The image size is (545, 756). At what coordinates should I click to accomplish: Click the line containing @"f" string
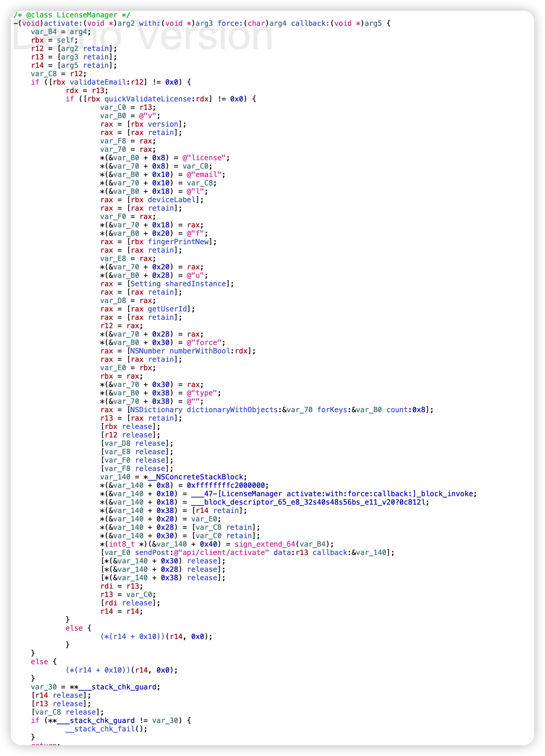154,233
